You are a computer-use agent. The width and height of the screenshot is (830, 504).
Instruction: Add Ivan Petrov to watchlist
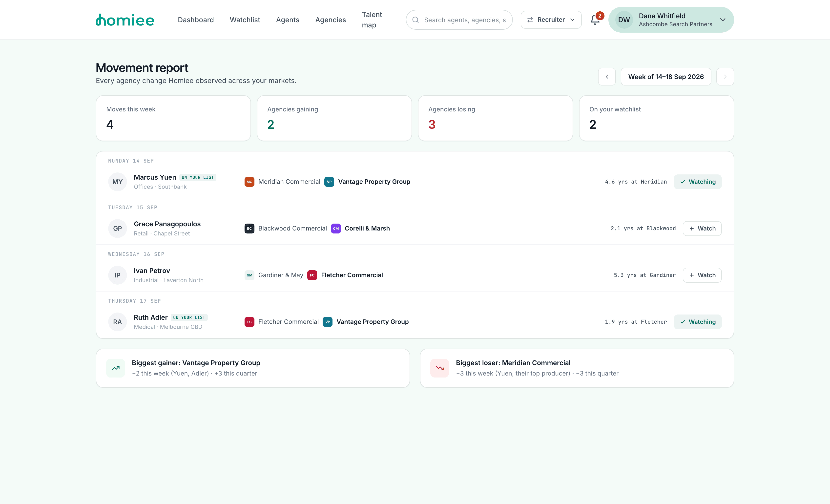[702, 275]
